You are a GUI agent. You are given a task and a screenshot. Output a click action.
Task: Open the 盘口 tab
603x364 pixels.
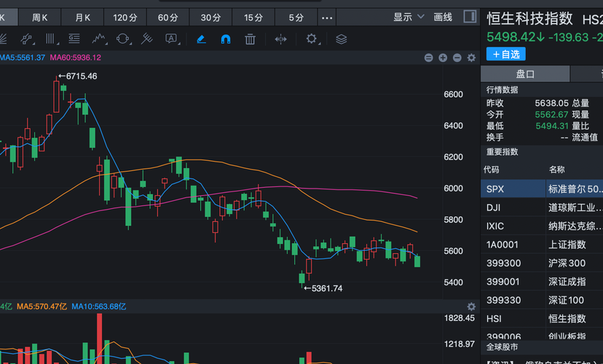(x=525, y=74)
